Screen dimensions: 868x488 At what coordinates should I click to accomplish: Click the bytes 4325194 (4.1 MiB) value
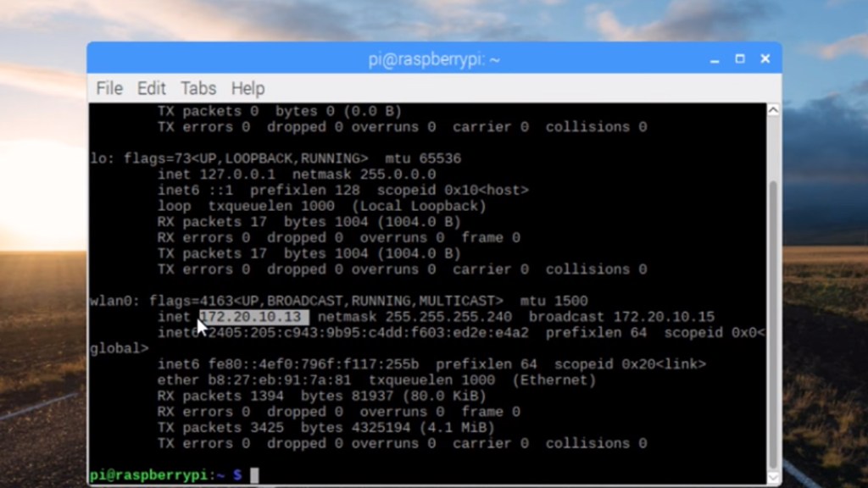(x=398, y=428)
